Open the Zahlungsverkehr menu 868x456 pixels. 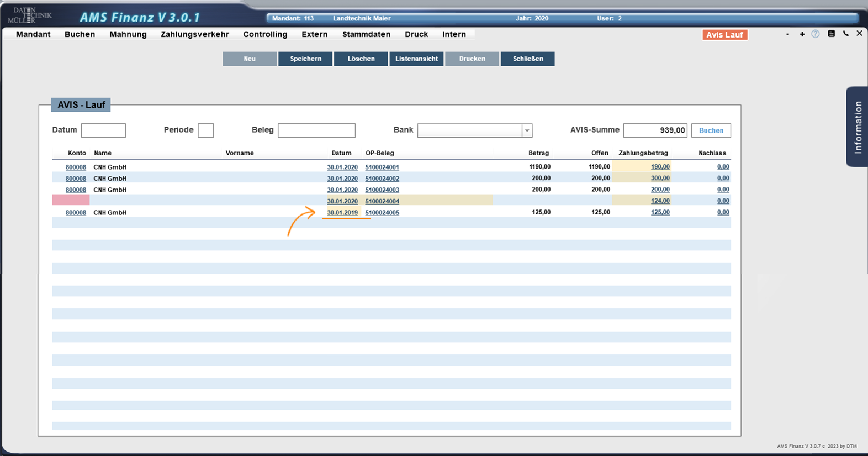pos(194,34)
